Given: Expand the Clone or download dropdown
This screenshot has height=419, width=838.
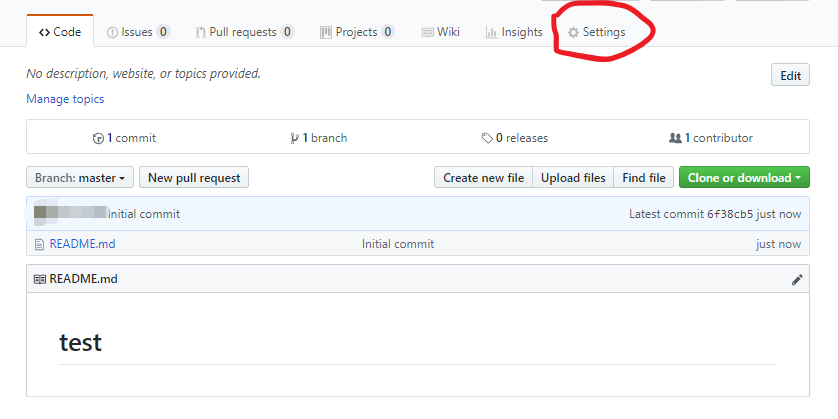Looking at the screenshot, I should click(x=744, y=177).
